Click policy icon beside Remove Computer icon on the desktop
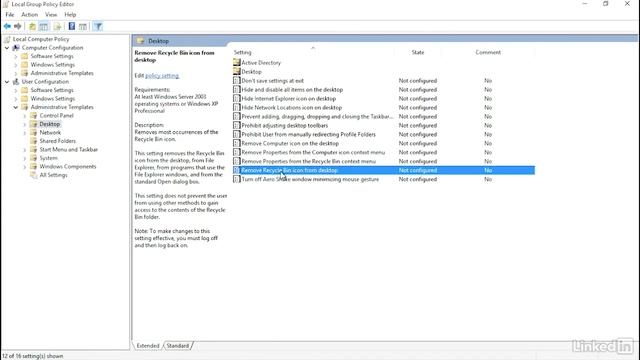The image size is (640, 360). point(236,143)
